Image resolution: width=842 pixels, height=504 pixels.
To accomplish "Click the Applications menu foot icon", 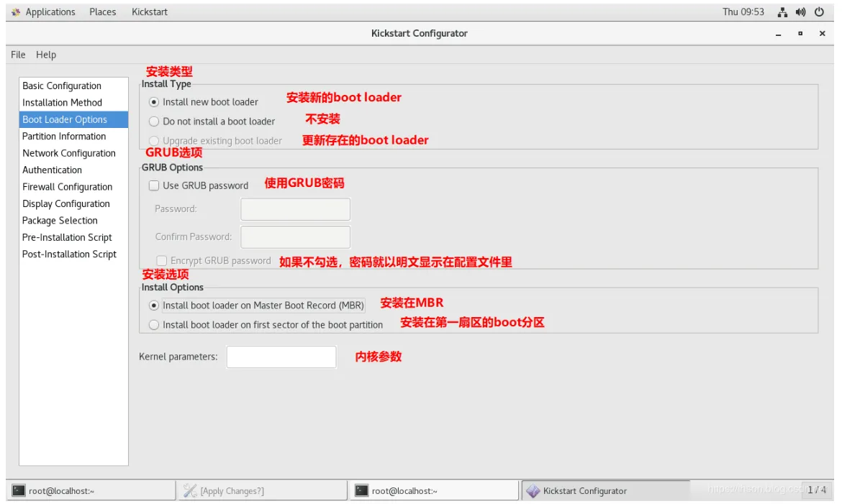I will tap(16, 12).
